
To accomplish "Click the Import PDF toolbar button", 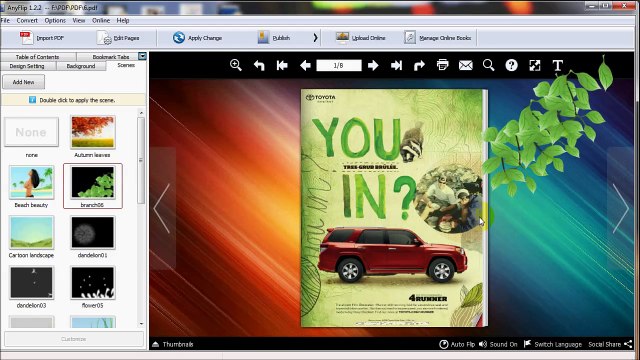I will [x=42, y=38].
